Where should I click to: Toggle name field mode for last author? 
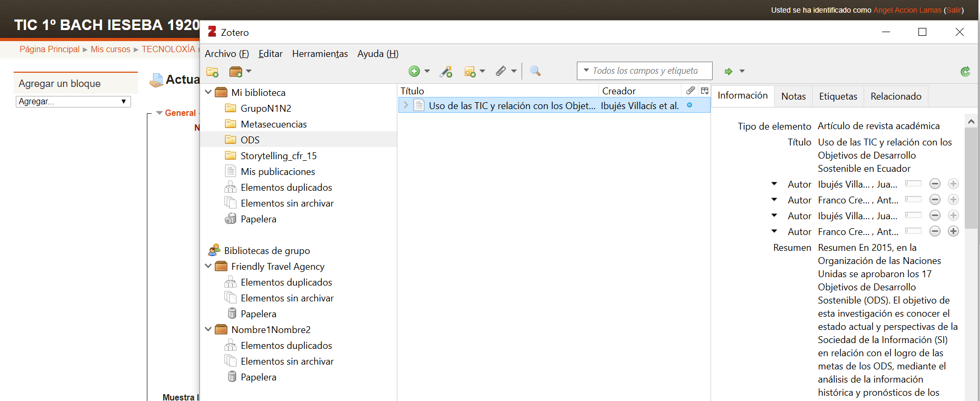click(x=913, y=231)
